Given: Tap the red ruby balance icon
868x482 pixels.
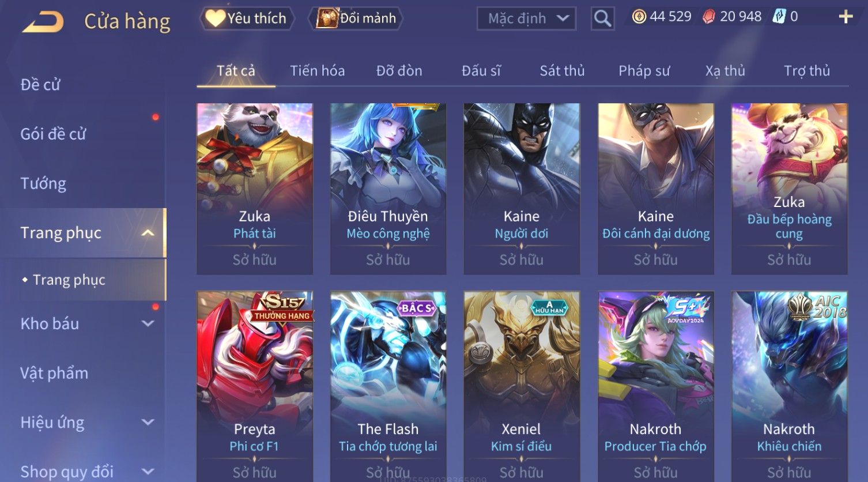Looking at the screenshot, I should (x=709, y=17).
